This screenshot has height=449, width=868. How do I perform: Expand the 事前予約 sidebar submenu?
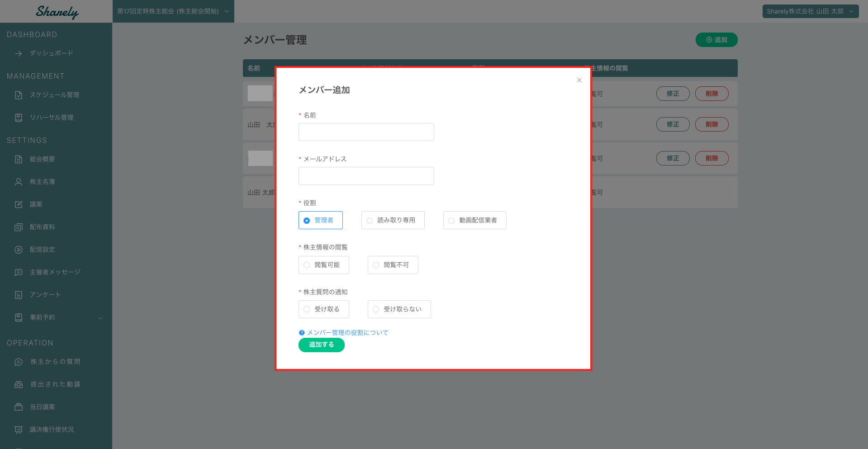100,317
